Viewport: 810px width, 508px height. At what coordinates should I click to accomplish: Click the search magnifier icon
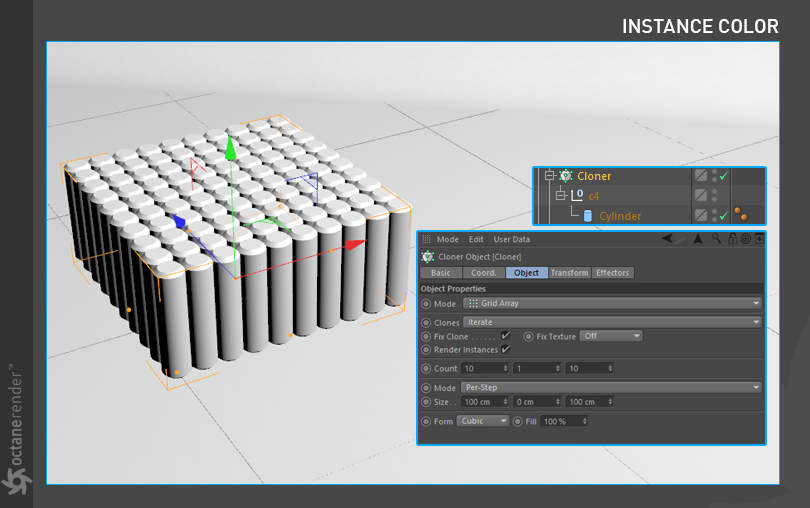[716, 239]
